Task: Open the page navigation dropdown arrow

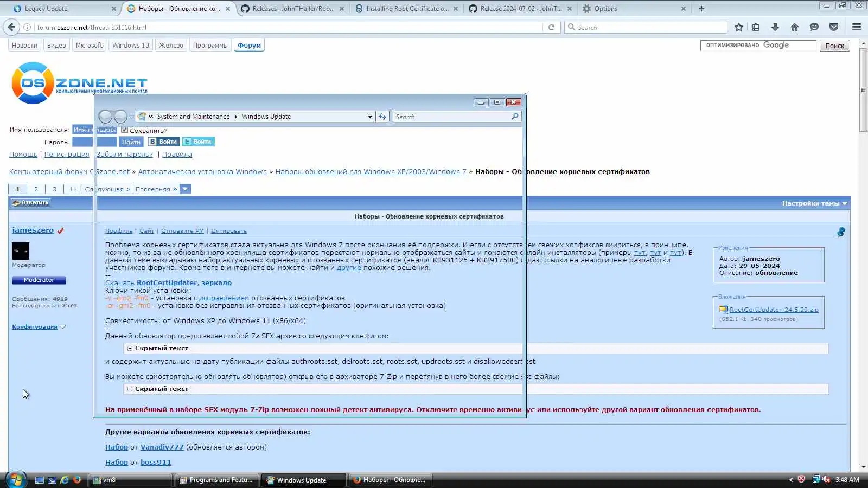Action: (x=185, y=189)
